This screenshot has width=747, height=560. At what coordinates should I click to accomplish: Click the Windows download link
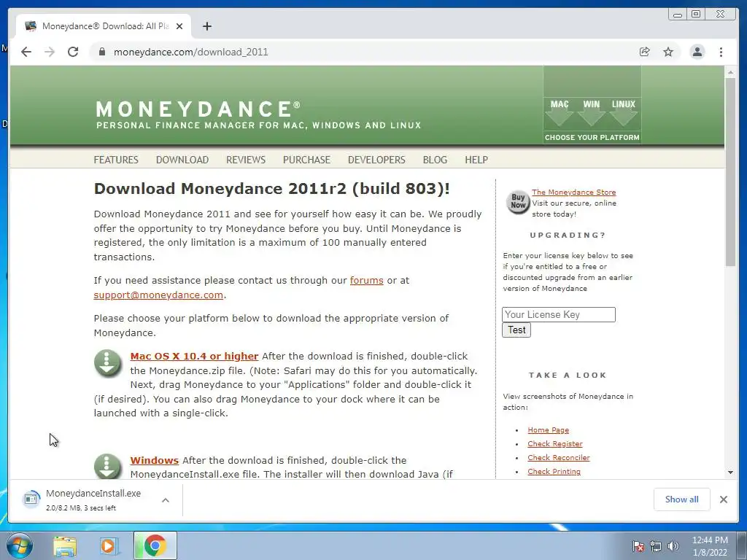click(x=155, y=461)
